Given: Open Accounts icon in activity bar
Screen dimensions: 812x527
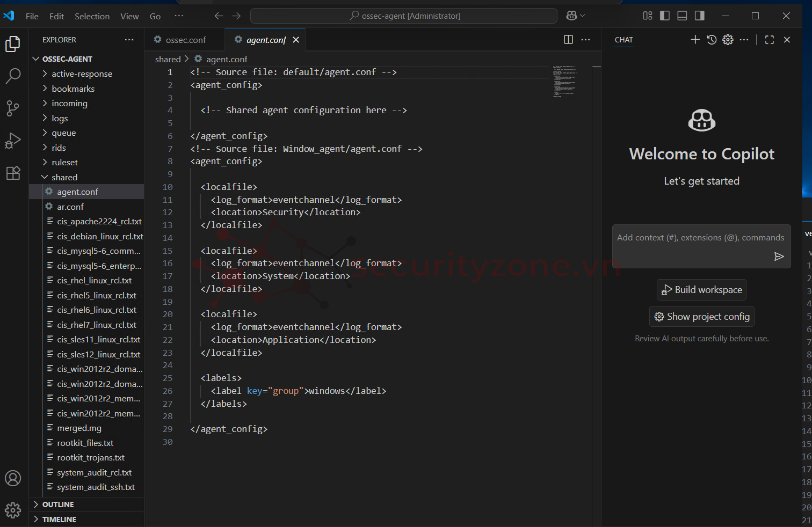Looking at the screenshot, I should tap(13, 478).
